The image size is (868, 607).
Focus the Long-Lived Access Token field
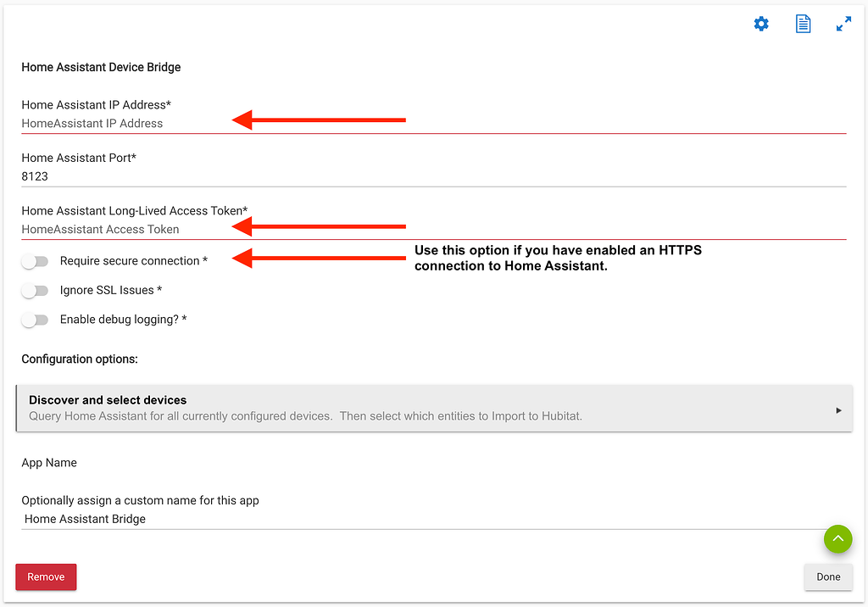click(433, 229)
